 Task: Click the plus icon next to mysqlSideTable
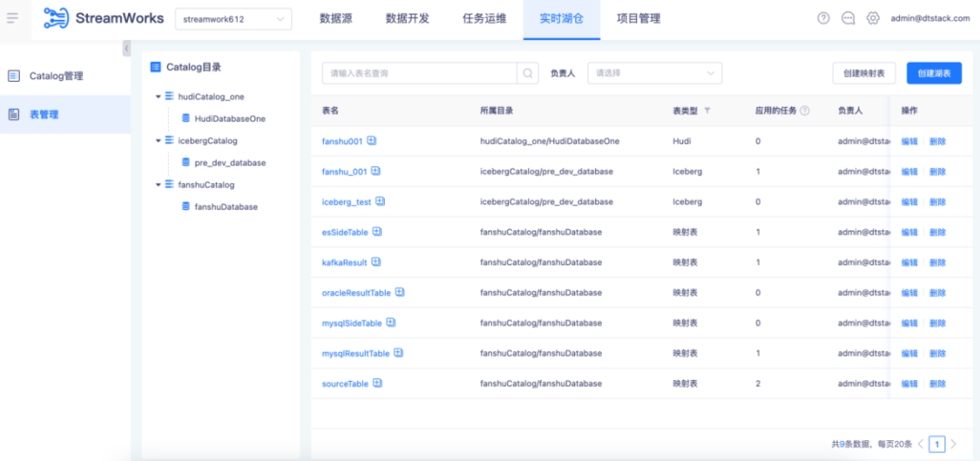click(x=390, y=323)
